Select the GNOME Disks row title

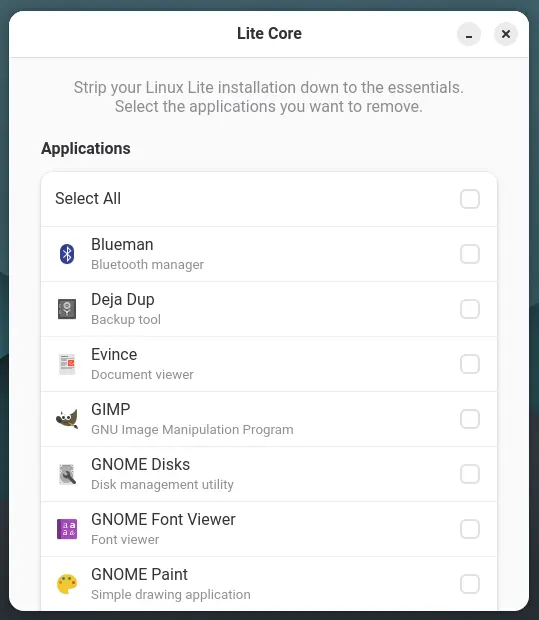(x=140, y=465)
